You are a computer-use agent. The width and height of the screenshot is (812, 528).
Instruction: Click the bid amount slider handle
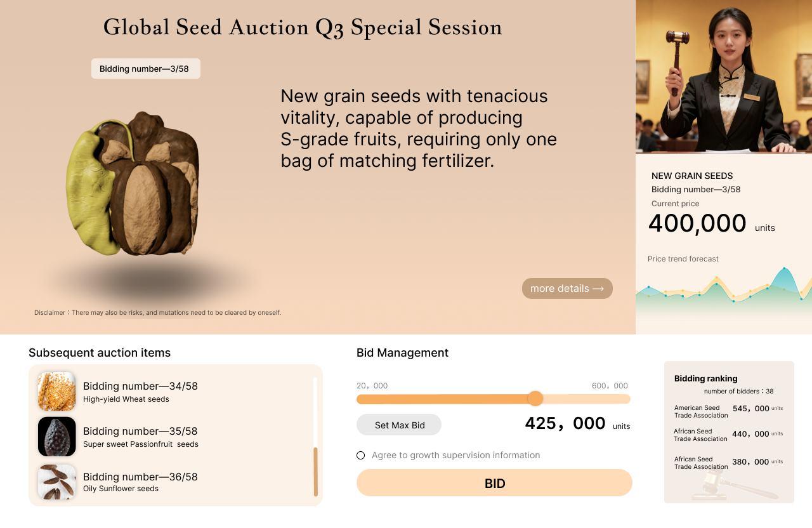[535, 399]
